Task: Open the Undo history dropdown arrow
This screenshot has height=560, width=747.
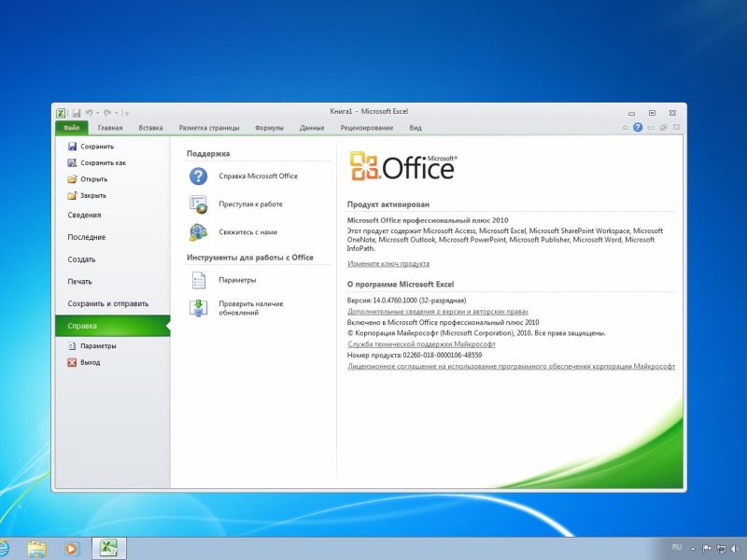Action: click(98, 113)
